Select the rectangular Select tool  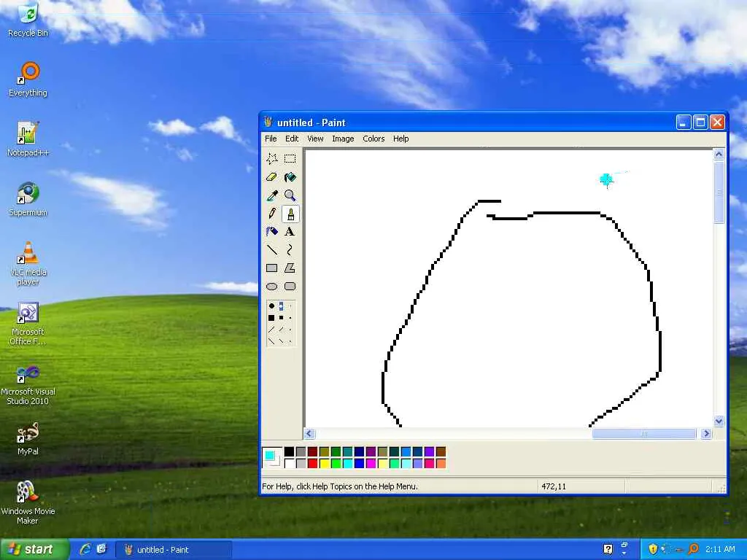click(x=290, y=158)
